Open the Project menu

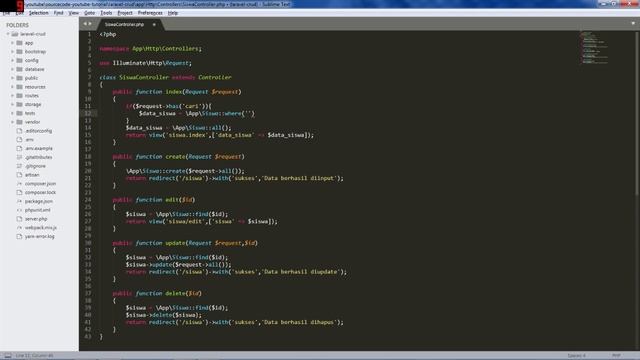tap(125, 13)
